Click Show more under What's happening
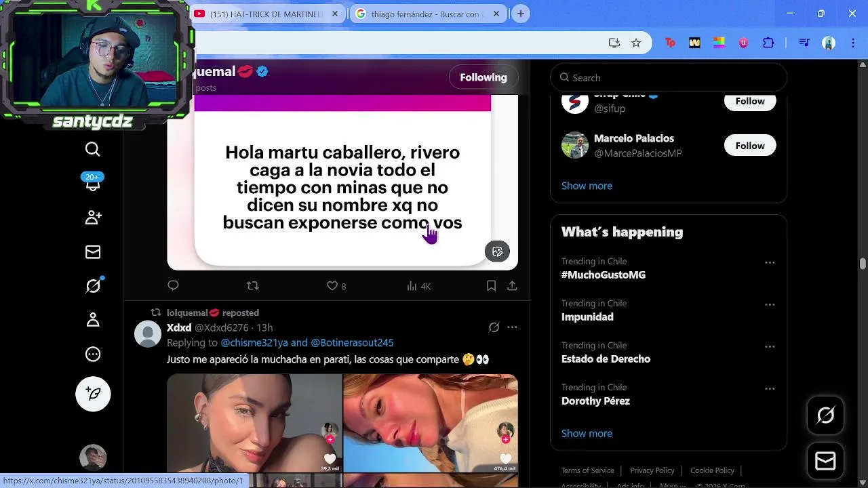This screenshot has height=488, width=868. pyautogui.click(x=587, y=433)
